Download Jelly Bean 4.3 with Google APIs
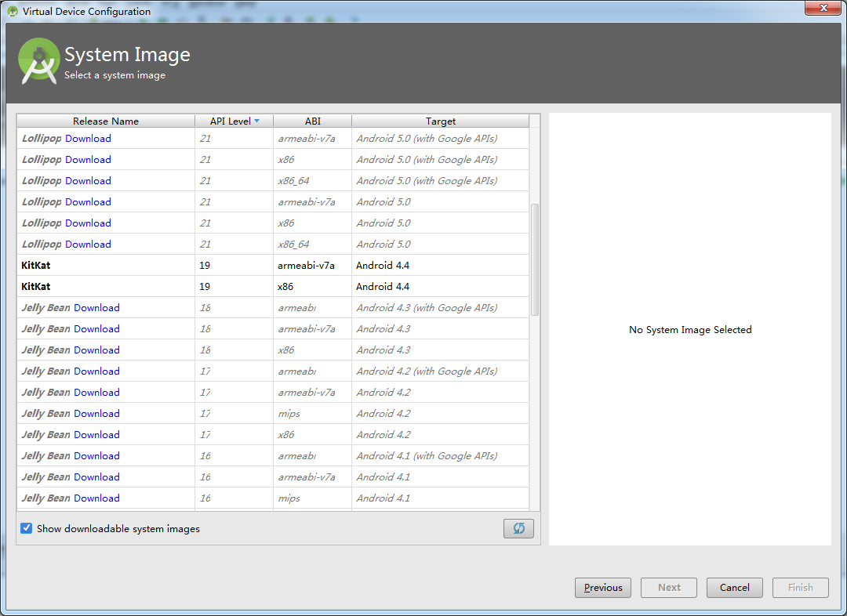 pos(96,307)
